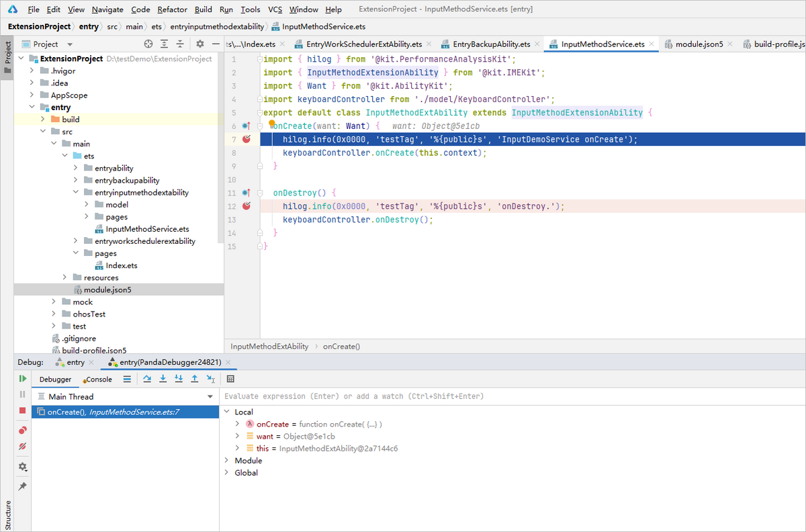The height and width of the screenshot is (532, 806).
Task: Switch to the Console tab
Action: (x=99, y=380)
